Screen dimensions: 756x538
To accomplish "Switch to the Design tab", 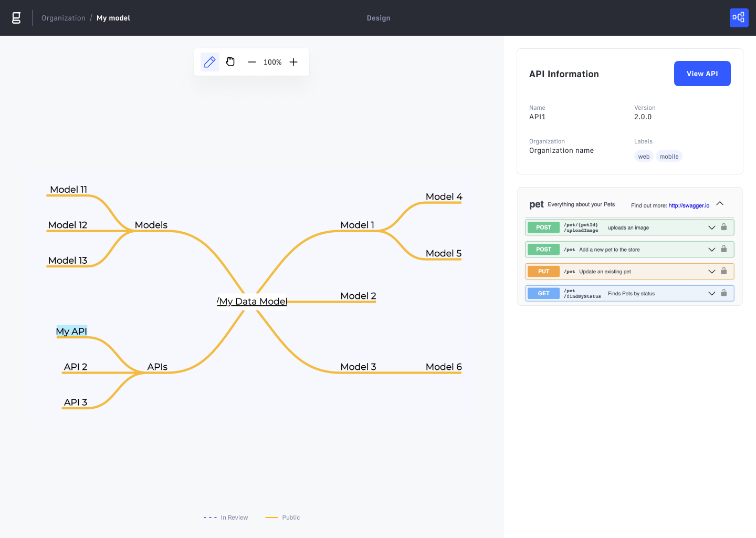I will [379, 17].
